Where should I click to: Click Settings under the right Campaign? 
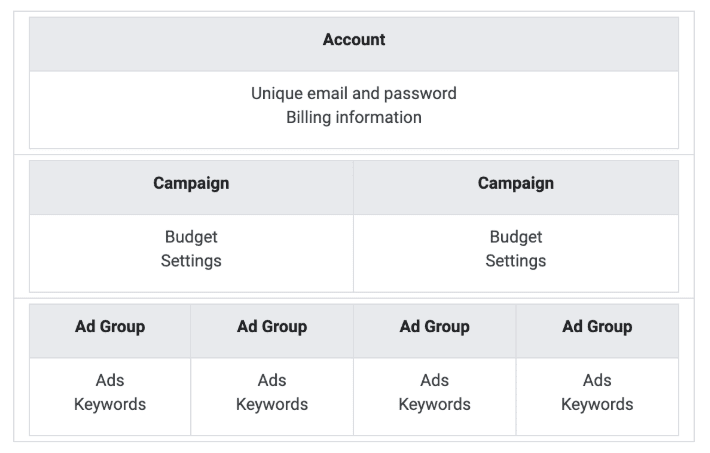coord(516,261)
